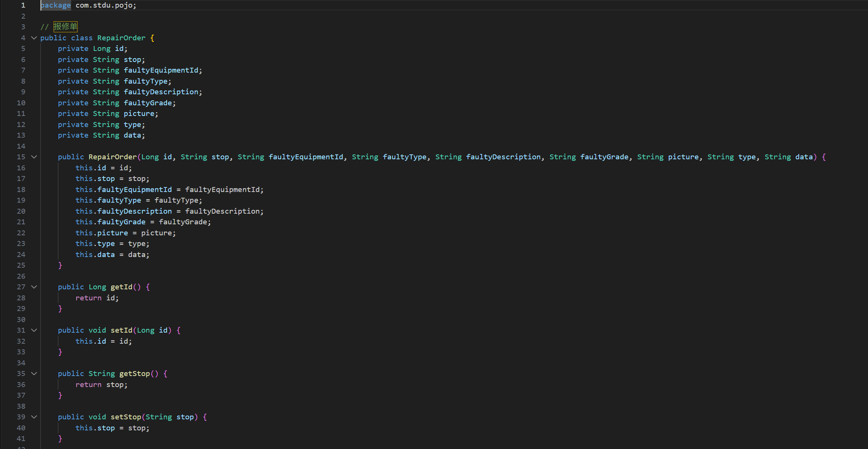The width and height of the screenshot is (868, 449).
Task: Collapse the getStop method fold arrow
Action: [x=34, y=374]
